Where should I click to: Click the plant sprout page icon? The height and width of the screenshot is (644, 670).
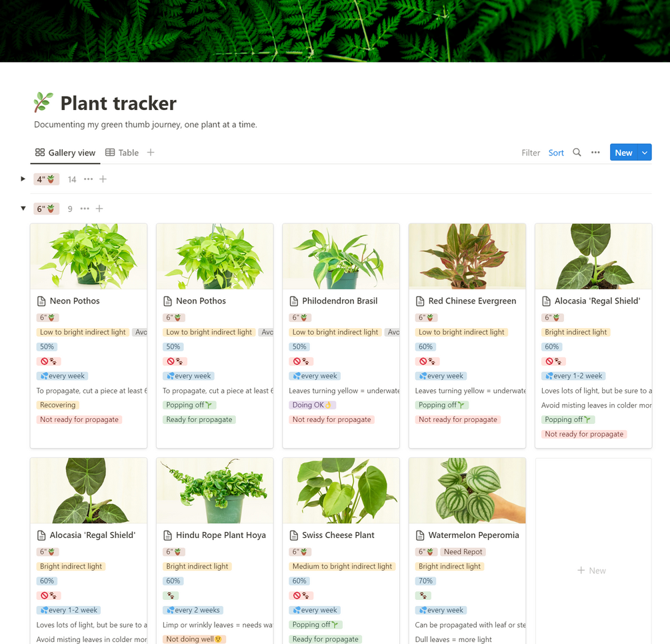pos(43,103)
